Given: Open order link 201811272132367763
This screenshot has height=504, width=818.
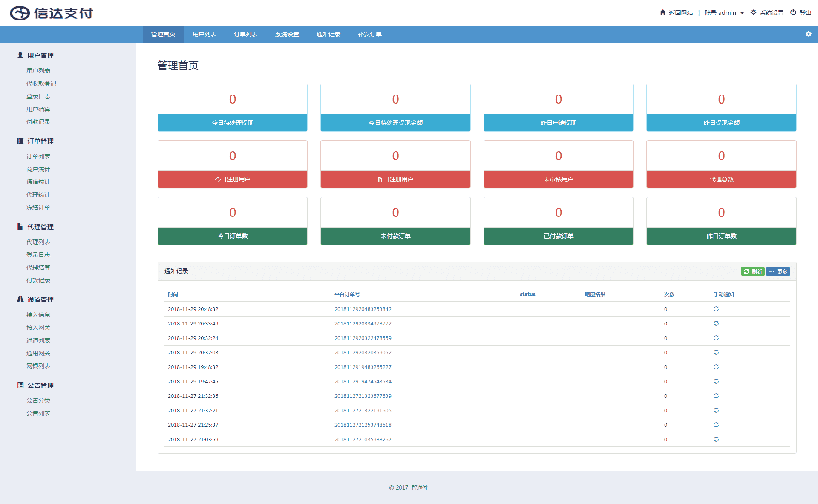Looking at the screenshot, I should tap(363, 396).
